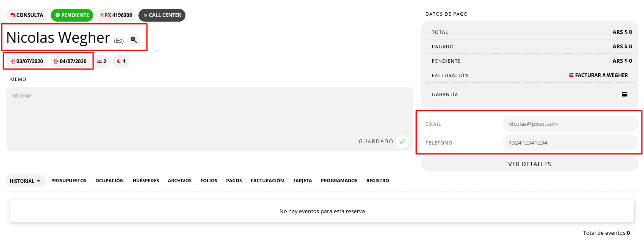This screenshot has height=245, width=644.
Task: Click the Consulta chat badge
Action: [27, 15]
